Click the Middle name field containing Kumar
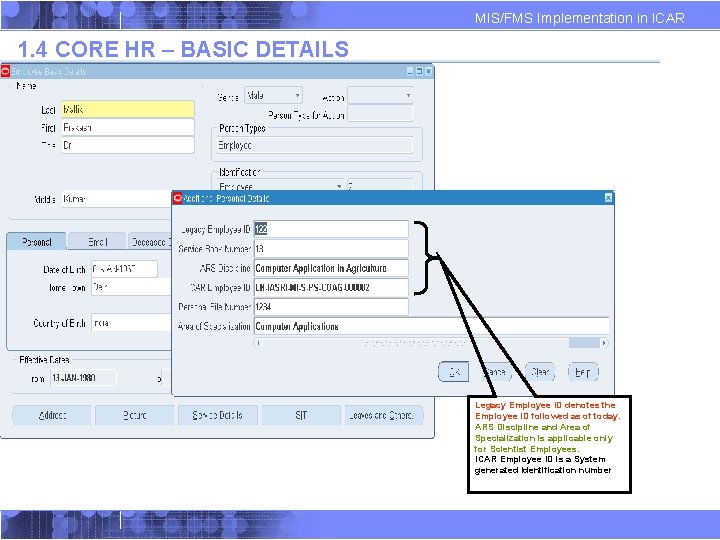 [117, 199]
